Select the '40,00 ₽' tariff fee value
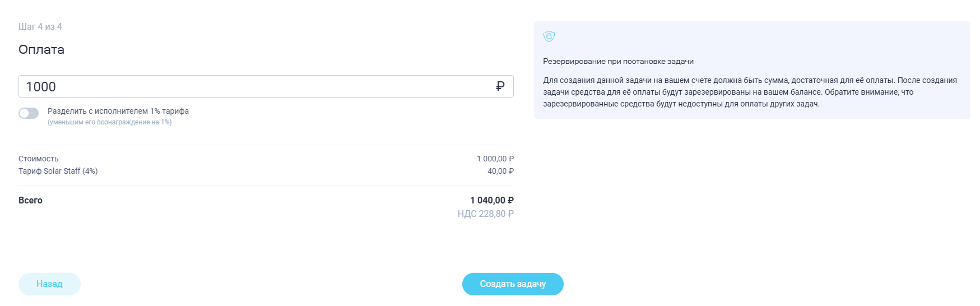Image resolution: width=980 pixels, height=306 pixels. pyautogui.click(x=500, y=171)
